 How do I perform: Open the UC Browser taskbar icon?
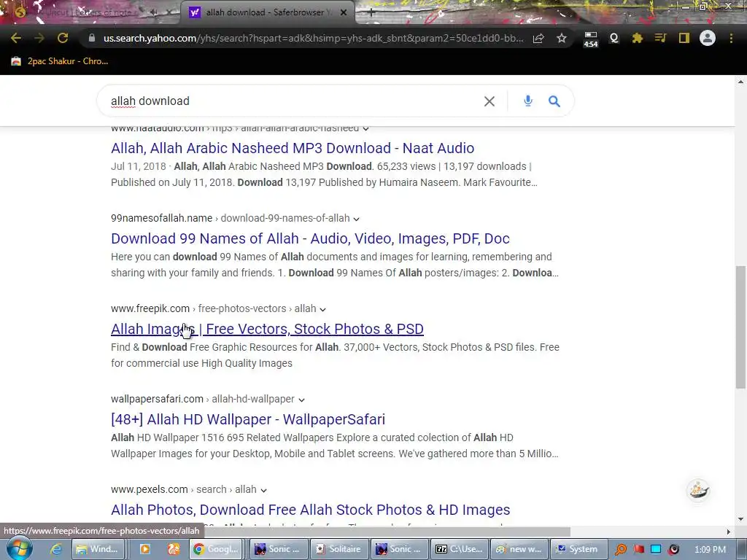[x=174, y=549]
